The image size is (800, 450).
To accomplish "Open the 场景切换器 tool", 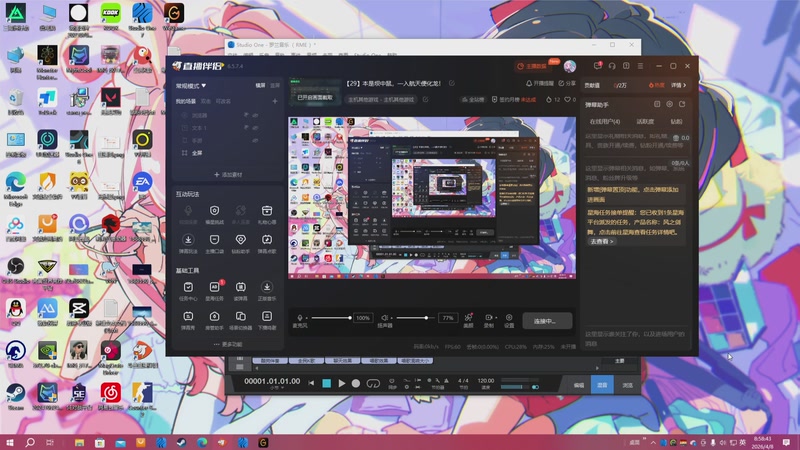I will [x=240, y=320].
